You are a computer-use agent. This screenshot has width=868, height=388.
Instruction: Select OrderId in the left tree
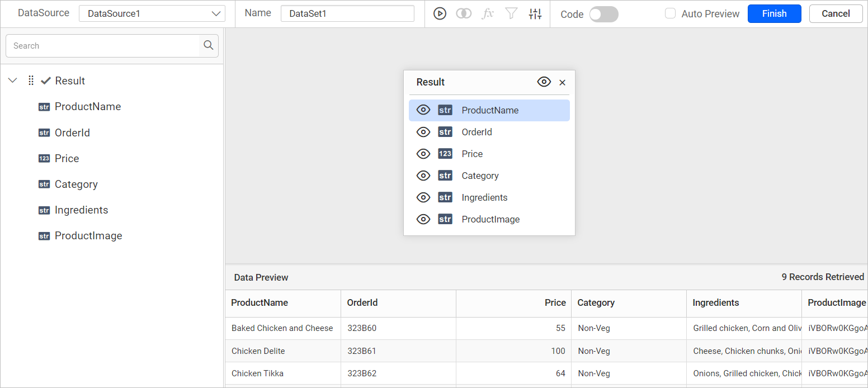(x=72, y=133)
